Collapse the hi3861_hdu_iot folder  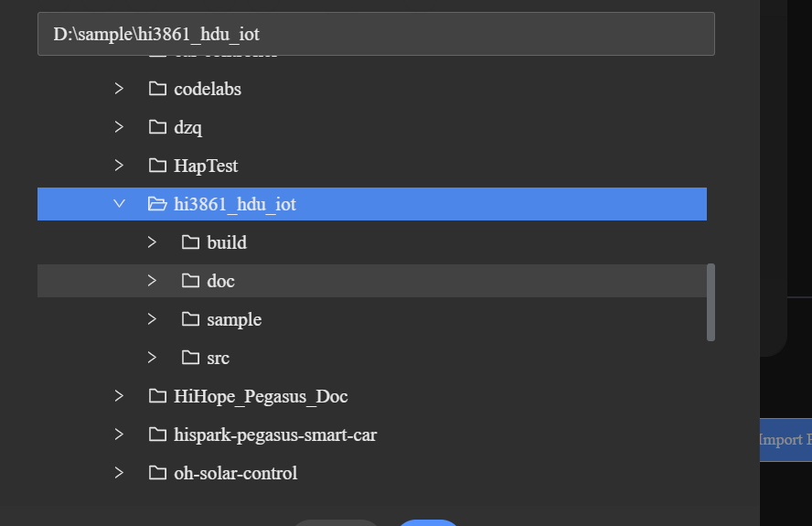(119, 204)
